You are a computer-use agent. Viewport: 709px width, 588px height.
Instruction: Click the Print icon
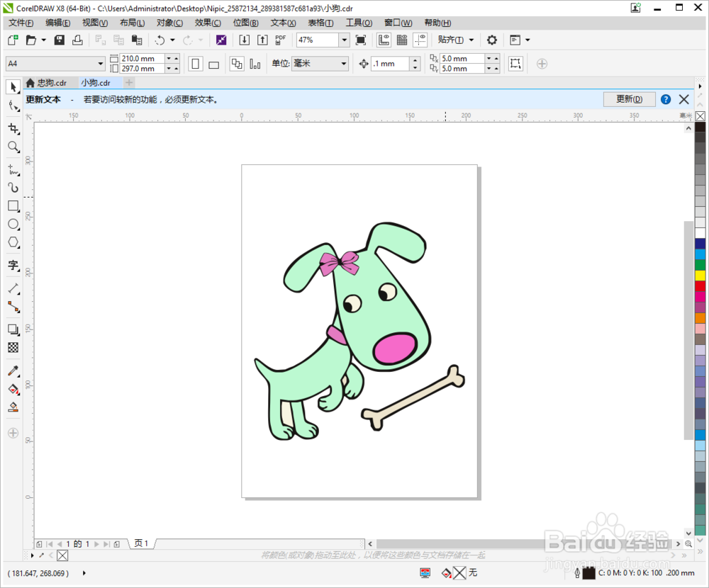click(x=77, y=40)
